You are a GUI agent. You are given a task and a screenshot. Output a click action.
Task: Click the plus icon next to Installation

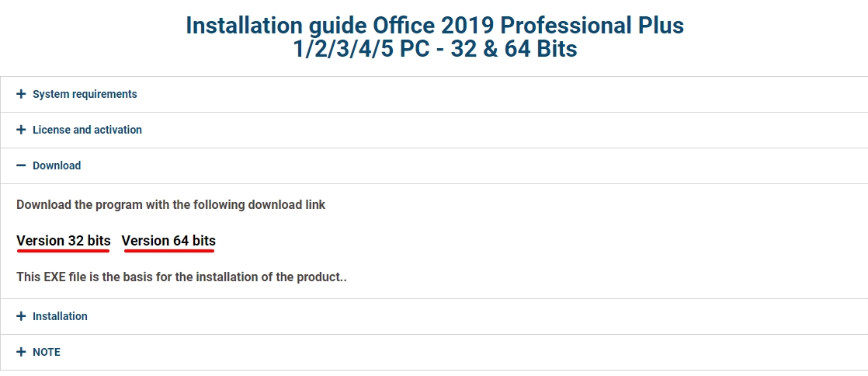click(x=21, y=316)
